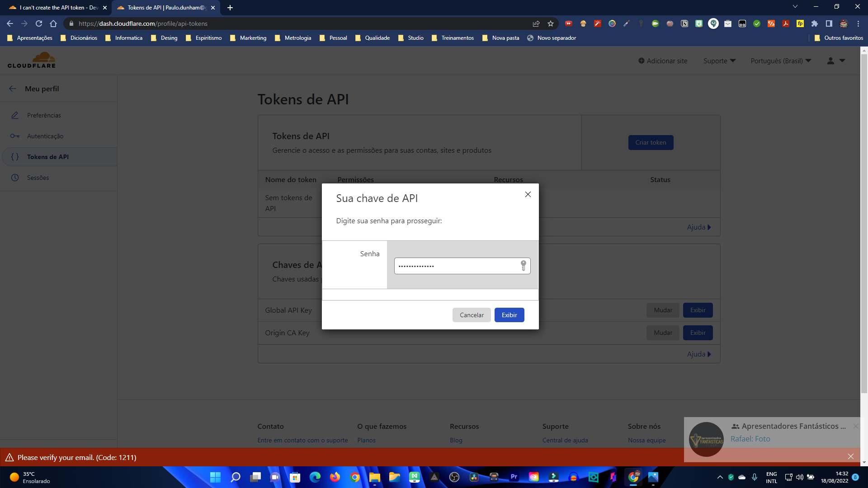Click the browser home icon

coord(53,23)
